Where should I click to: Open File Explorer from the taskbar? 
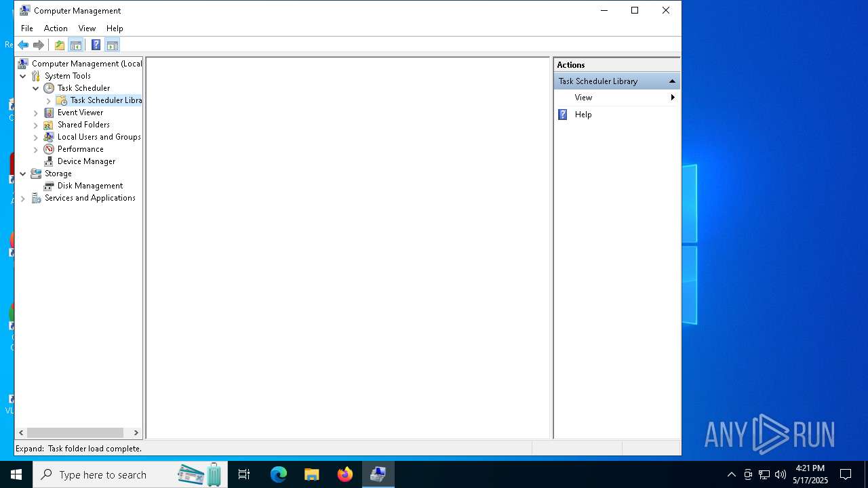pyautogui.click(x=312, y=474)
